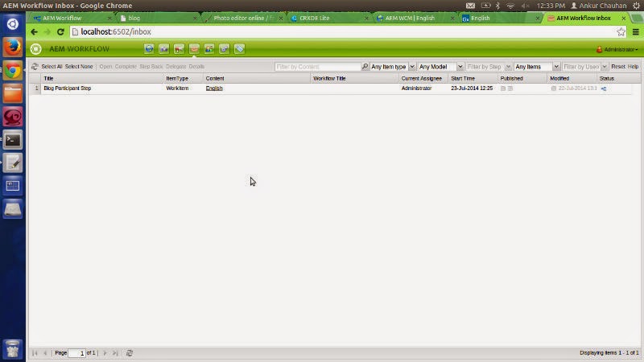Click the Complete action in toolbar
644x362 pixels.
coord(126,67)
